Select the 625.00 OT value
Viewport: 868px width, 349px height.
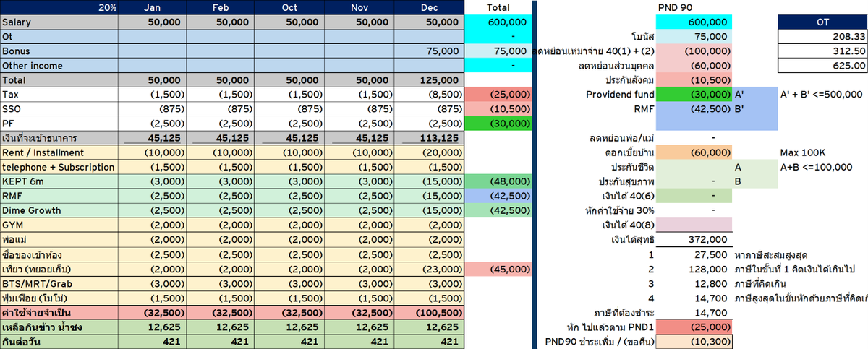click(822, 66)
